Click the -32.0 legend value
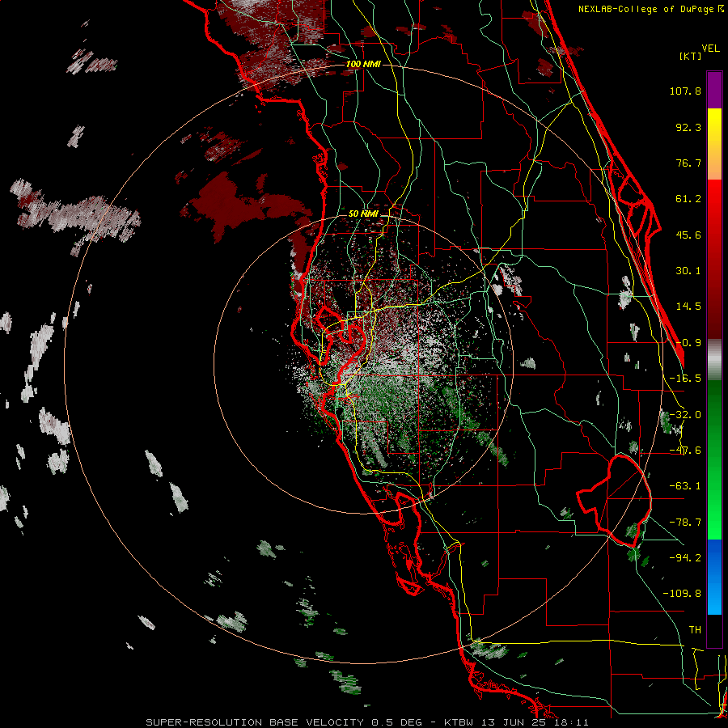 (685, 415)
